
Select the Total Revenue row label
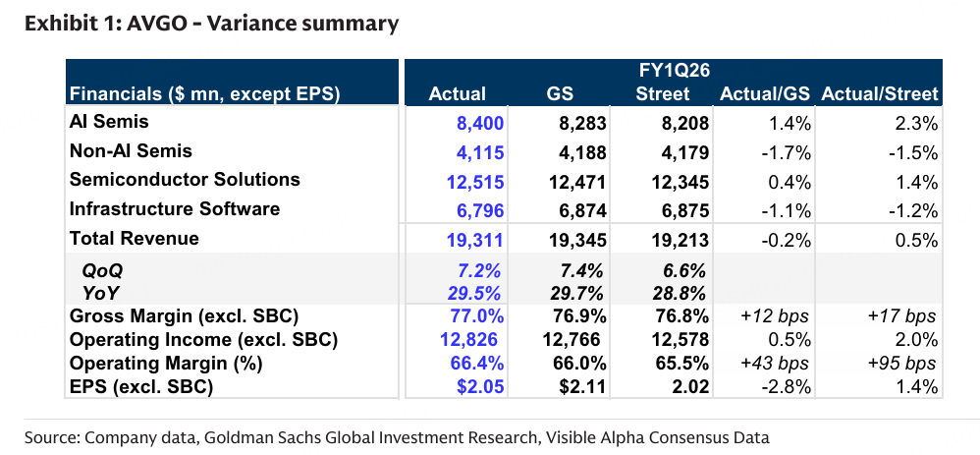click(135, 238)
